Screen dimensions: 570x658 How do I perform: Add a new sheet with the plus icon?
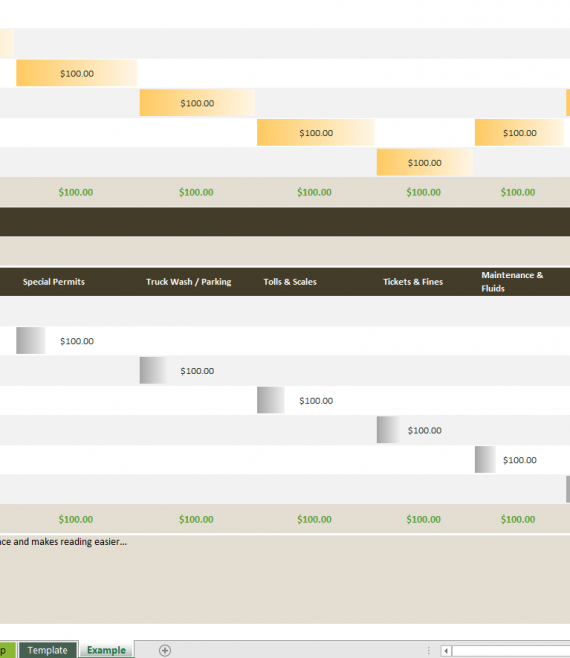click(x=165, y=650)
